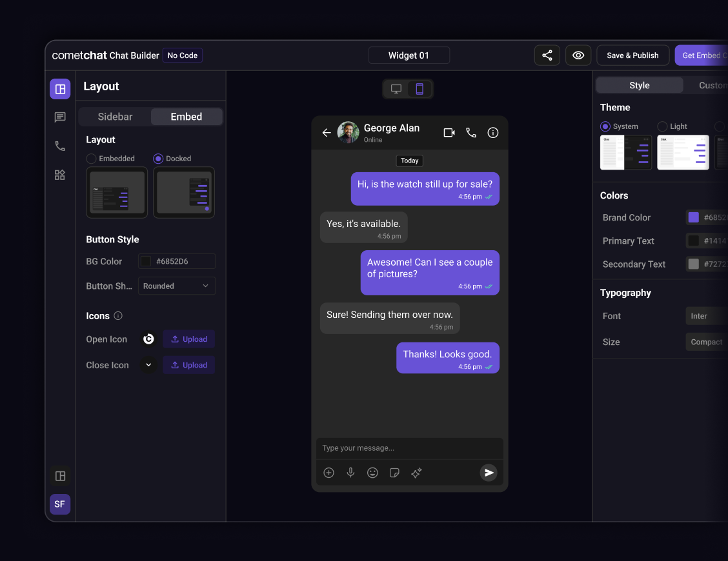Click the Get Embed Code button
Viewport: 728px width, 561px height.
(702, 55)
